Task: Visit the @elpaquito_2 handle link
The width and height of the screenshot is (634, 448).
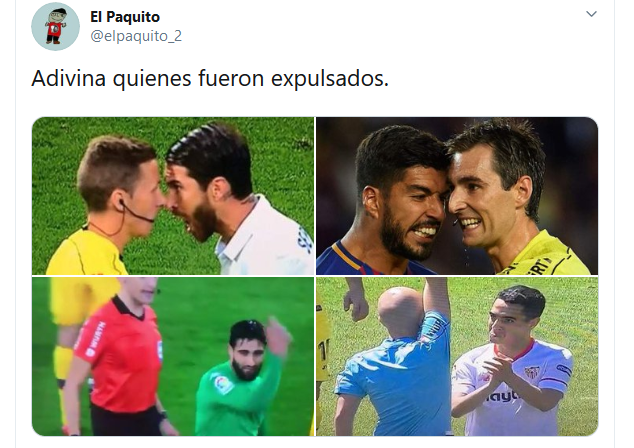Action: [136, 36]
